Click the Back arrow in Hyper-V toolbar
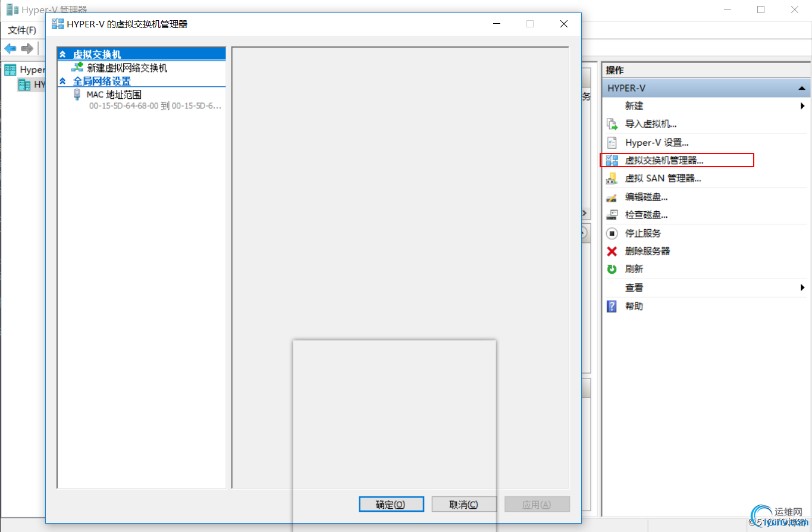The image size is (812, 532). click(x=11, y=48)
